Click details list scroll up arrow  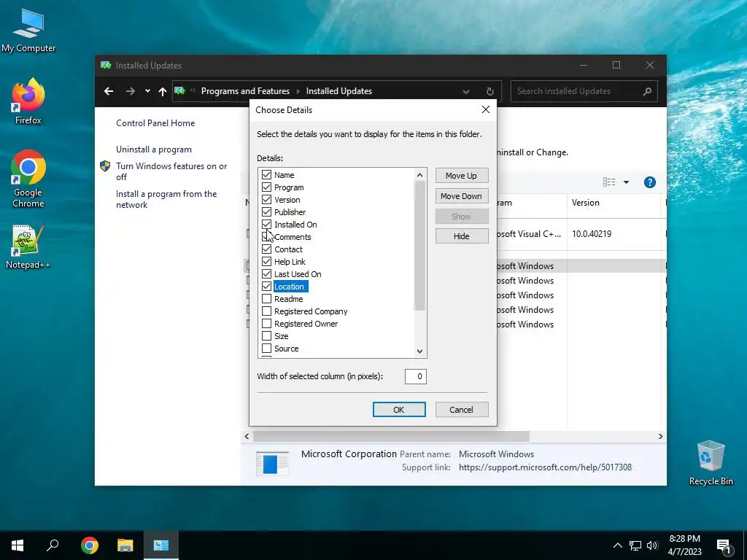pos(419,175)
